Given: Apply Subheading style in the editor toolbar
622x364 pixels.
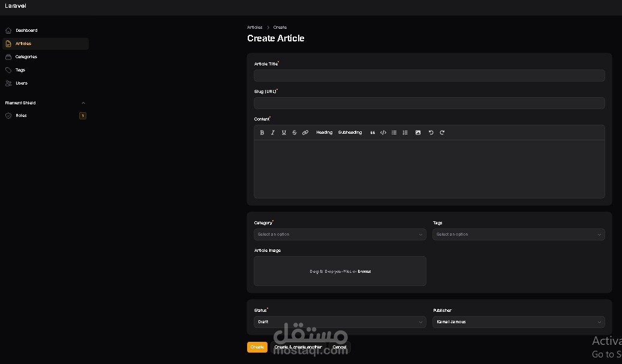Looking at the screenshot, I should pos(350,133).
